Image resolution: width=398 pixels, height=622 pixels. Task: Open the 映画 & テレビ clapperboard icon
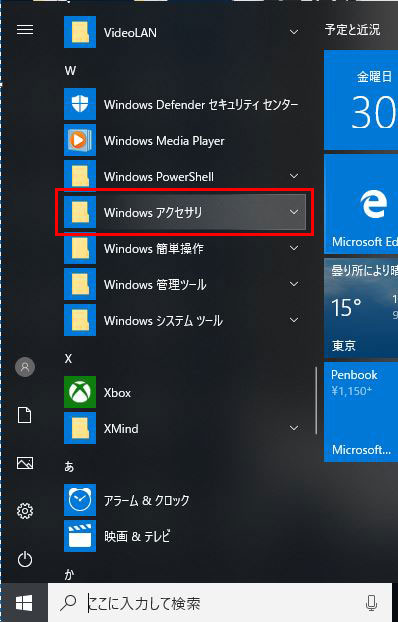[x=80, y=536]
